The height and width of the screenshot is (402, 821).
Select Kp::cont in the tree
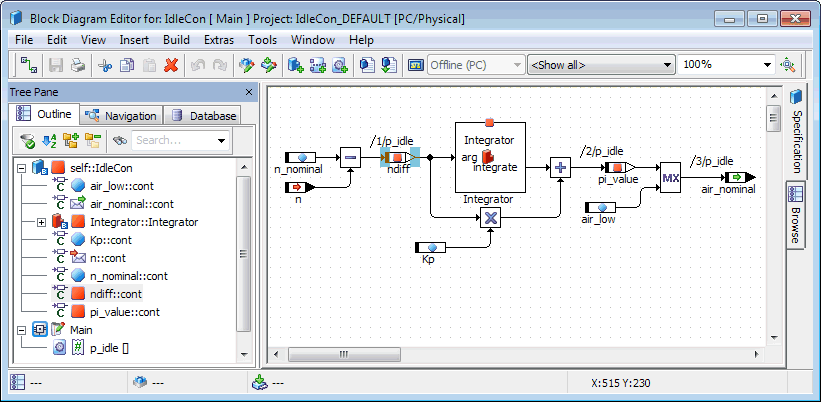(x=110, y=240)
